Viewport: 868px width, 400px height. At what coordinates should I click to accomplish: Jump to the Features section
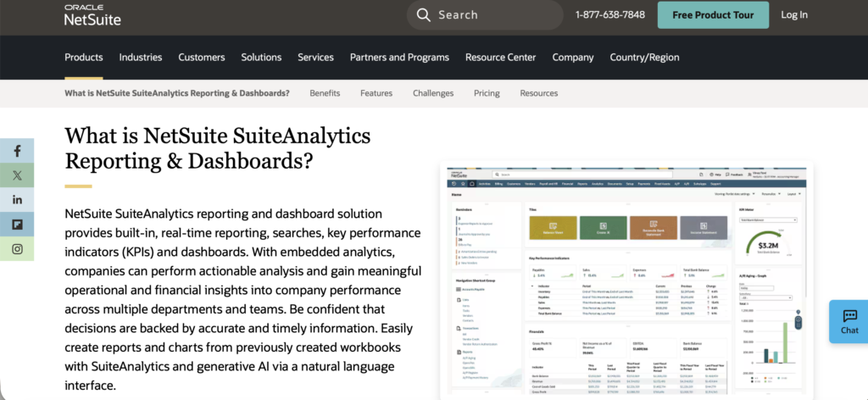(376, 93)
